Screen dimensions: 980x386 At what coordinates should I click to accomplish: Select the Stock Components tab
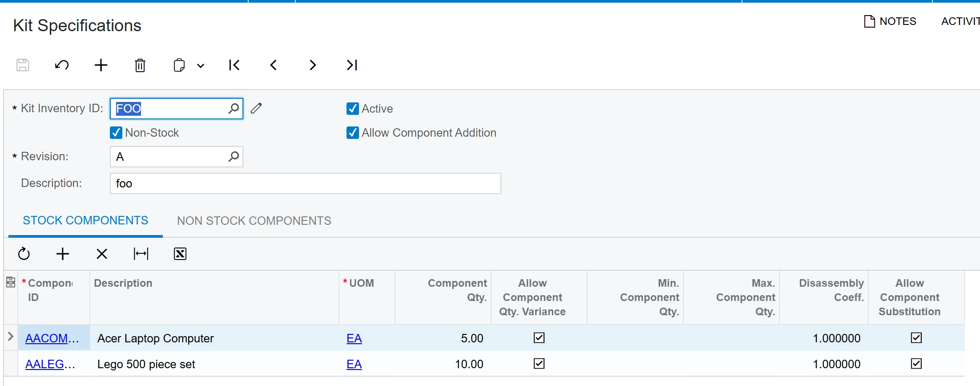coord(85,220)
